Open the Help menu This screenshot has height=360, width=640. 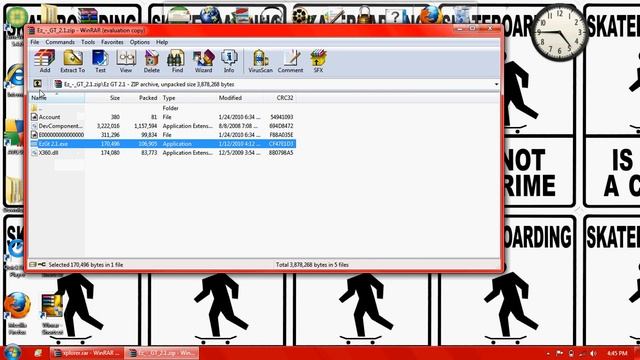click(162, 42)
